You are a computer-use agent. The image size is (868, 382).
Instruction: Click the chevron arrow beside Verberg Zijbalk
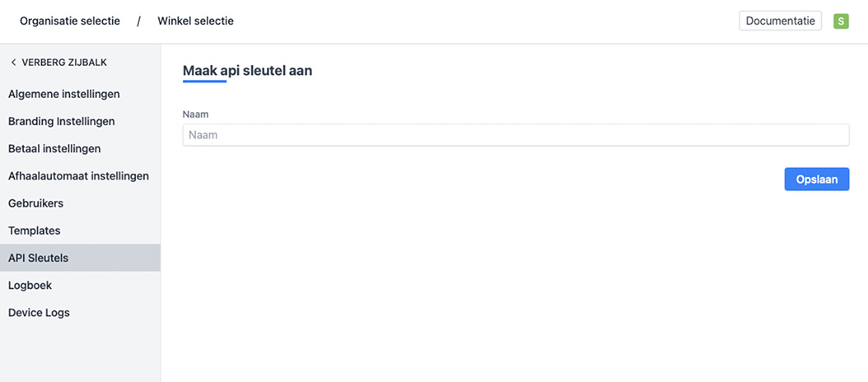click(13, 63)
